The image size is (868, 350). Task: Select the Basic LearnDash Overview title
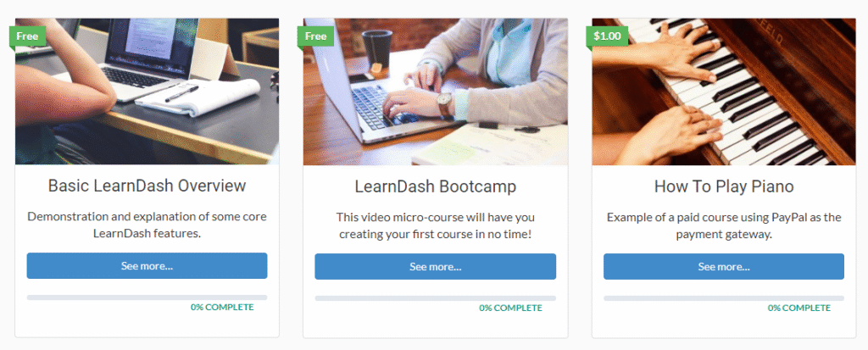147,186
